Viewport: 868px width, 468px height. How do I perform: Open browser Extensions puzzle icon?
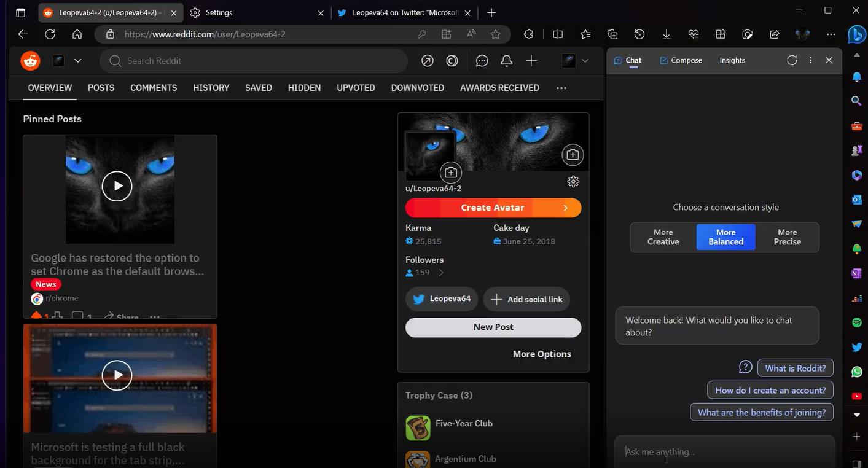point(528,34)
